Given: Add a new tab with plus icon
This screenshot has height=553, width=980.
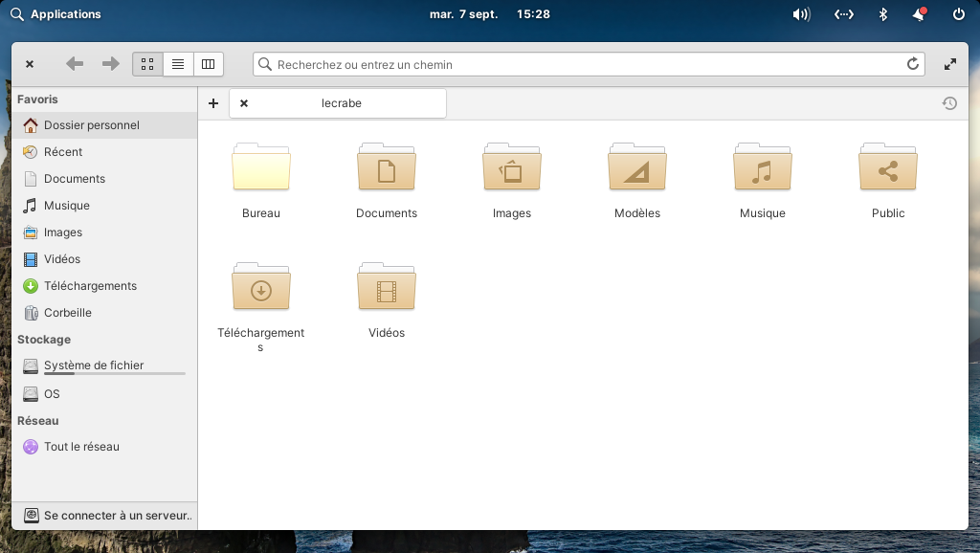Looking at the screenshot, I should click(x=213, y=103).
